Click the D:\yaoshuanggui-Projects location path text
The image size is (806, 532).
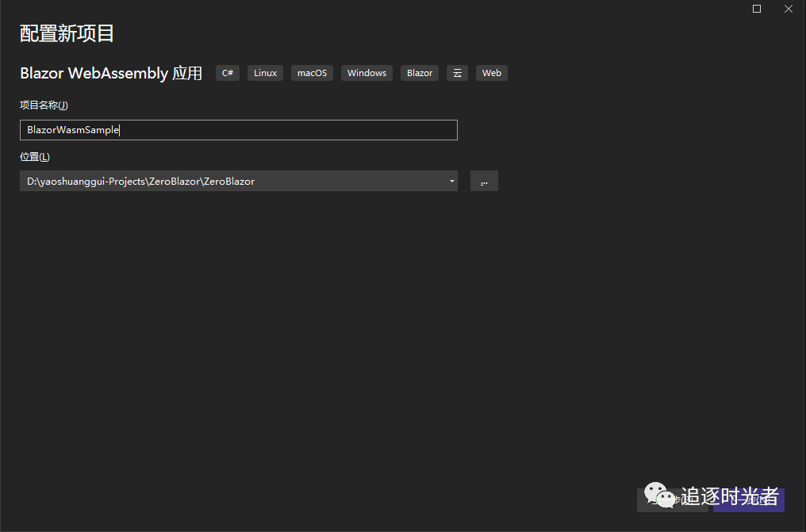coord(140,182)
